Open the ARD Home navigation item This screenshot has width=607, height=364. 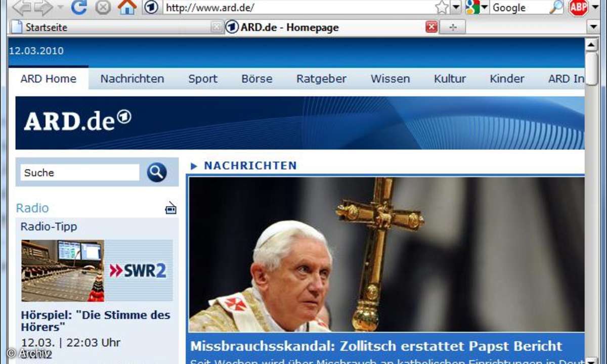49,79
